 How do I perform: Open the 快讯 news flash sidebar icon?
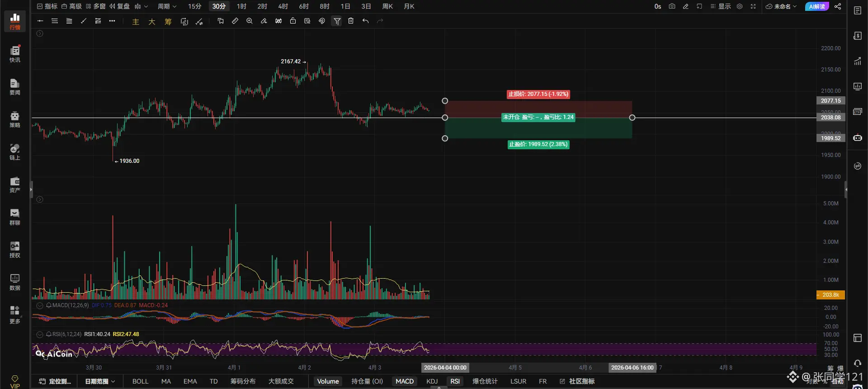(15, 54)
